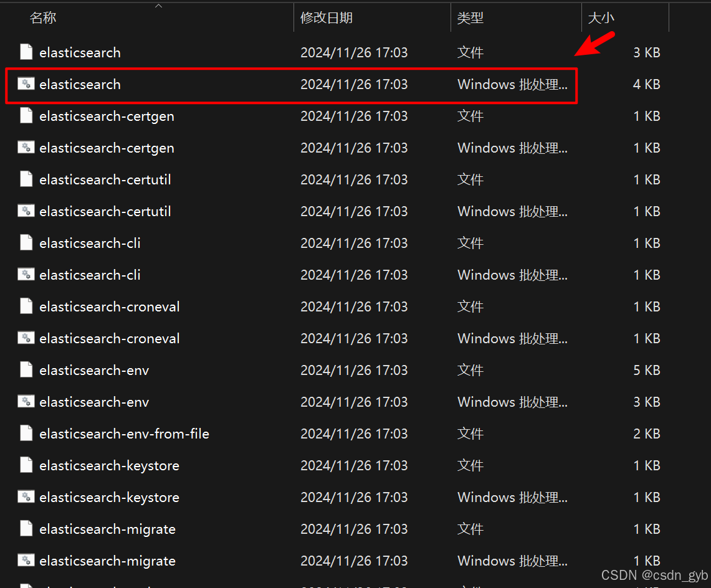This screenshot has width=711, height=588.
Task: Click the date cell in elasticsearch-certutil batch row
Action: 354,211
